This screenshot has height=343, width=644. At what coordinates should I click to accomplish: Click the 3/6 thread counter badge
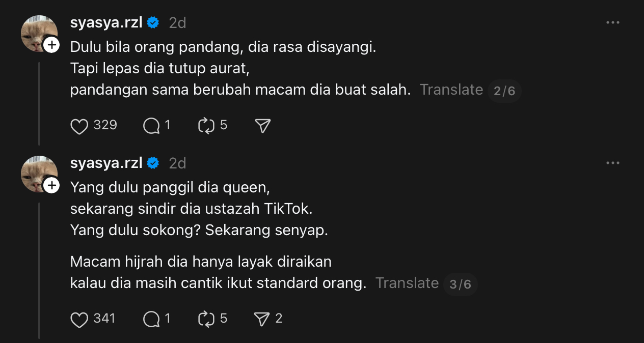460,284
